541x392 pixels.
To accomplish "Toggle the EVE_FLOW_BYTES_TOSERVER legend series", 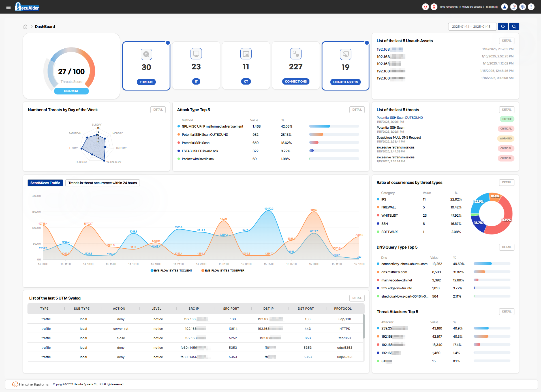I will click(223, 271).
